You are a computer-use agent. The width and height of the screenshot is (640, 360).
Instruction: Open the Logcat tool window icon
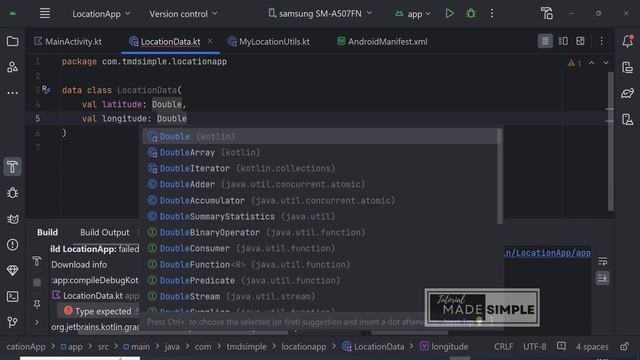[13, 219]
